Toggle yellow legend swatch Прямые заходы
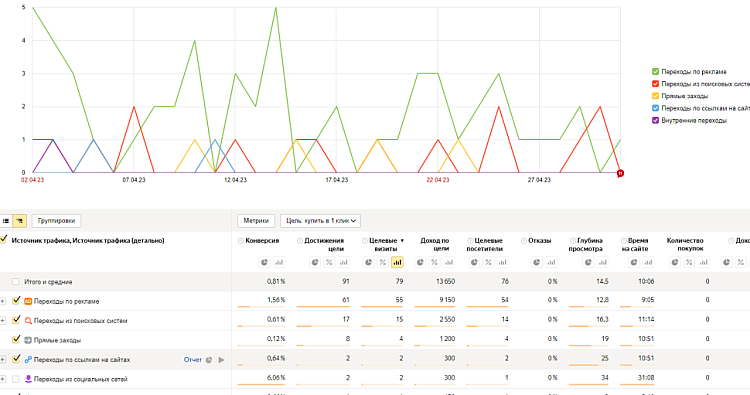 (x=655, y=96)
